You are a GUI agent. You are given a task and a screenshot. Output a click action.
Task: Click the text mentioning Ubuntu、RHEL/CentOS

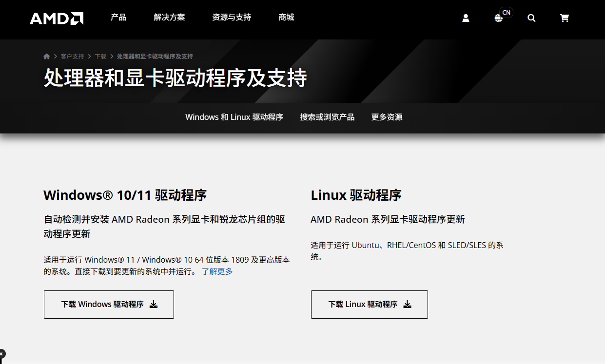(x=407, y=251)
